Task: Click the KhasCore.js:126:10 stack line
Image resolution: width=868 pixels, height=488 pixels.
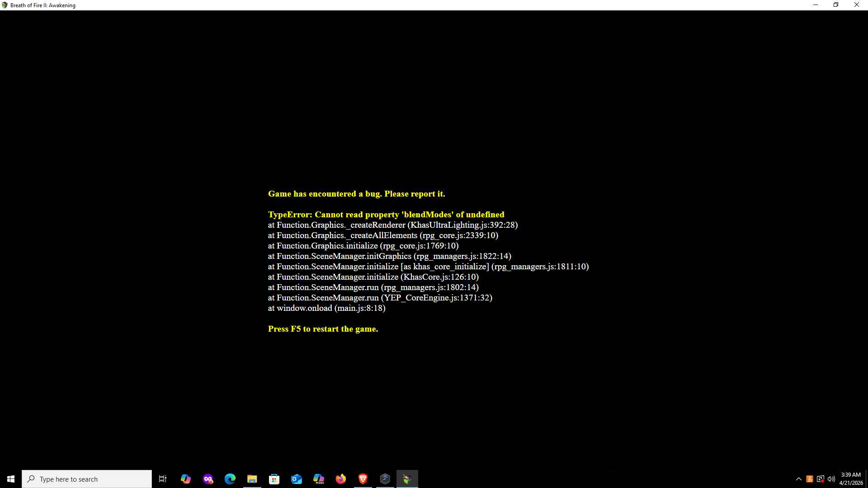Action: click(x=373, y=277)
